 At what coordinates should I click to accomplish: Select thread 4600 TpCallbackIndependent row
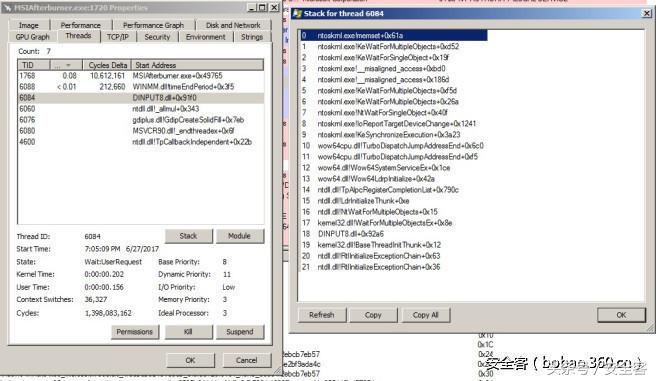tap(141, 142)
